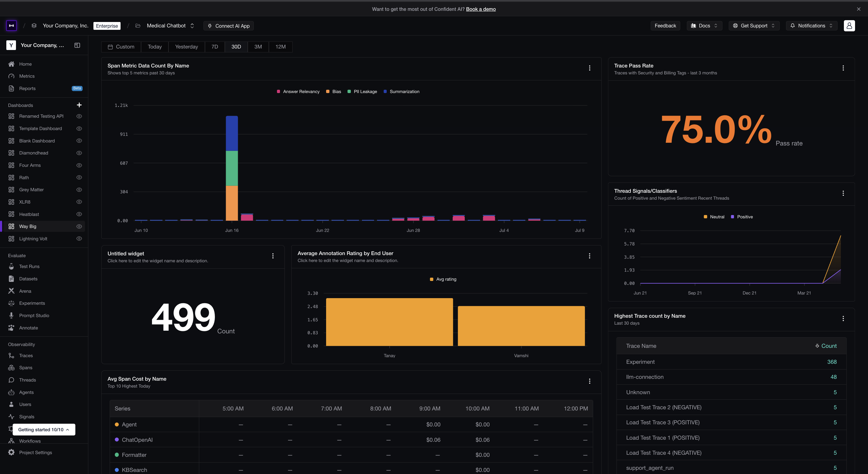This screenshot has width=868, height=474.
Task: Click the Connect AI App button
Action: coord(228,26)
